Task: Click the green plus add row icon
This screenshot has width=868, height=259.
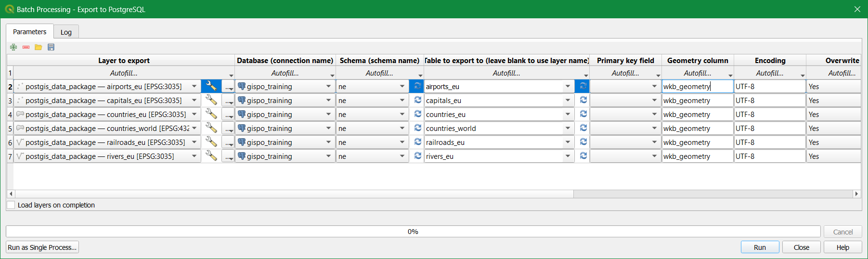Action: click(13, 47)
